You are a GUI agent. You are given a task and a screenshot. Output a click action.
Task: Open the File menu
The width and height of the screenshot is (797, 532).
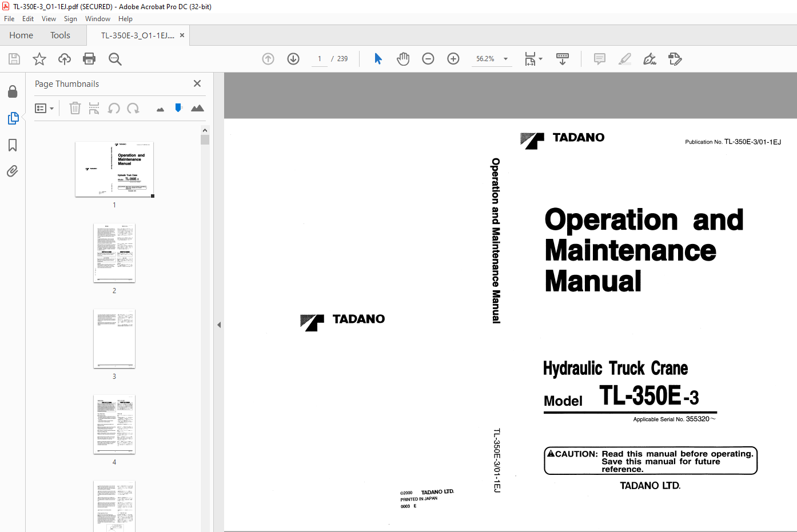9,19
